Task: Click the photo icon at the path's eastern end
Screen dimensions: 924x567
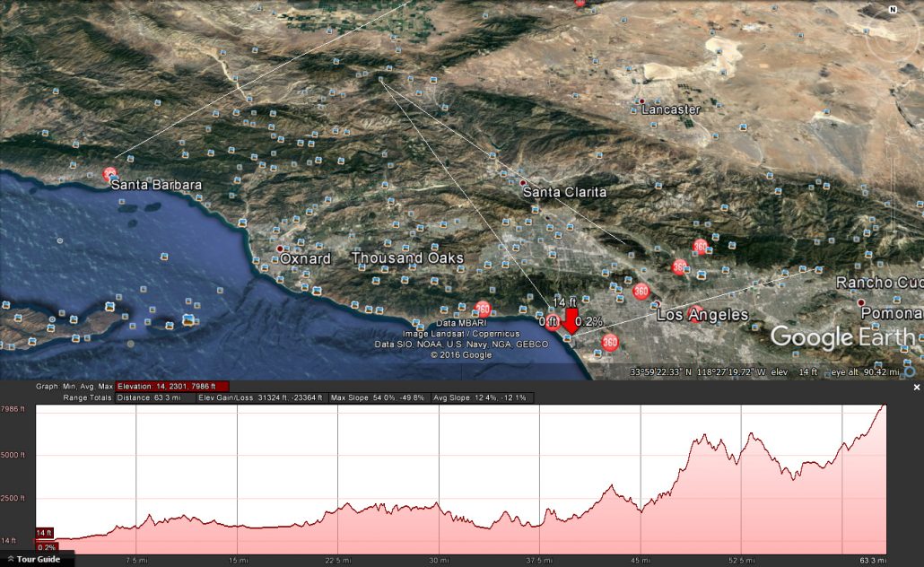Action: point(818,269)
